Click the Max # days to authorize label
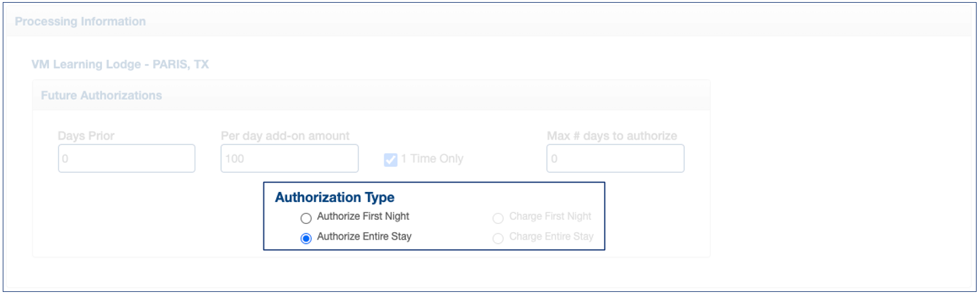980x294 pixels. (611, 136)
